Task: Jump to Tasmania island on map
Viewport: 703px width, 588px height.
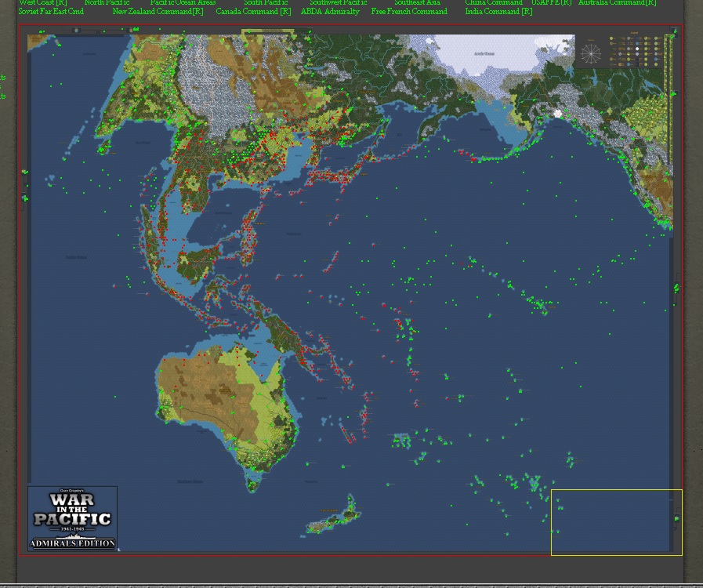Action: pyautogui.click(x=254, y=484)
